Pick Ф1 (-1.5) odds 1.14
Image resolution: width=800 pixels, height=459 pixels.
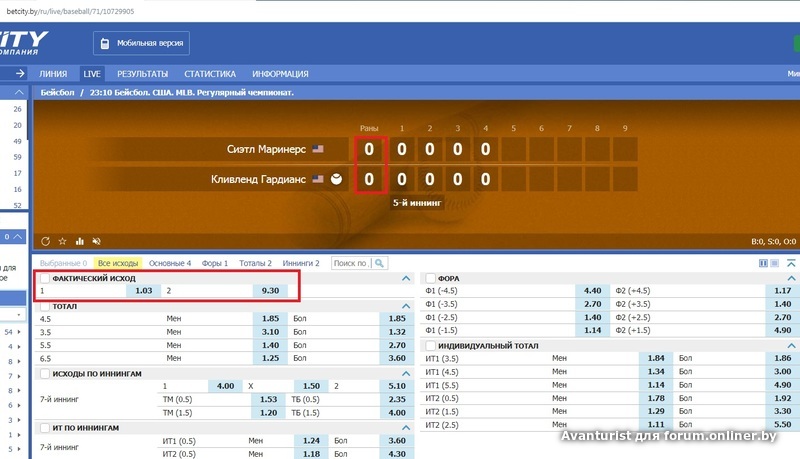(592, 330)
